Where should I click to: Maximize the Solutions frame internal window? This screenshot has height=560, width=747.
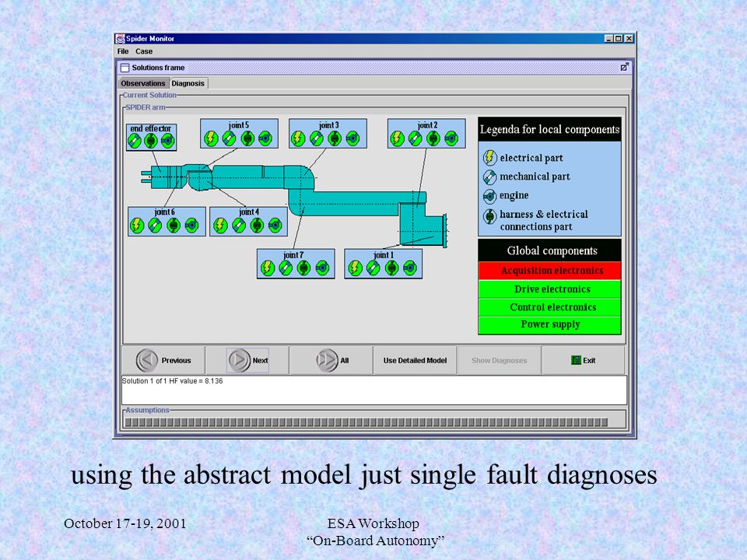click(x=625, y=67)
